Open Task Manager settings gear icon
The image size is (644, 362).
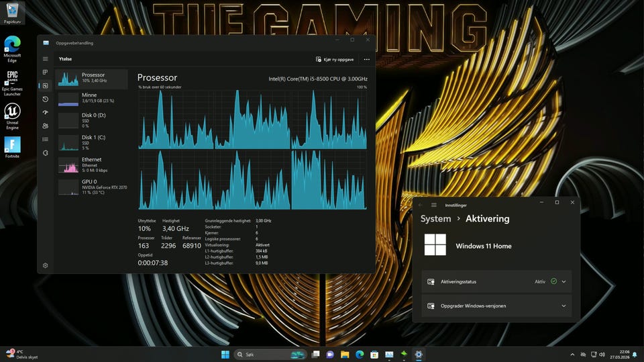[x=46, y=265]
